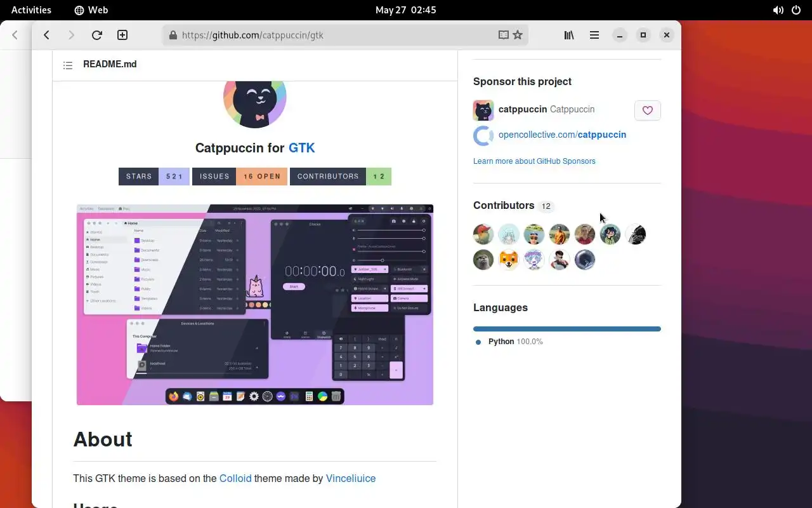
Task: Open the Activities overview
Action: tap(31, 10)
